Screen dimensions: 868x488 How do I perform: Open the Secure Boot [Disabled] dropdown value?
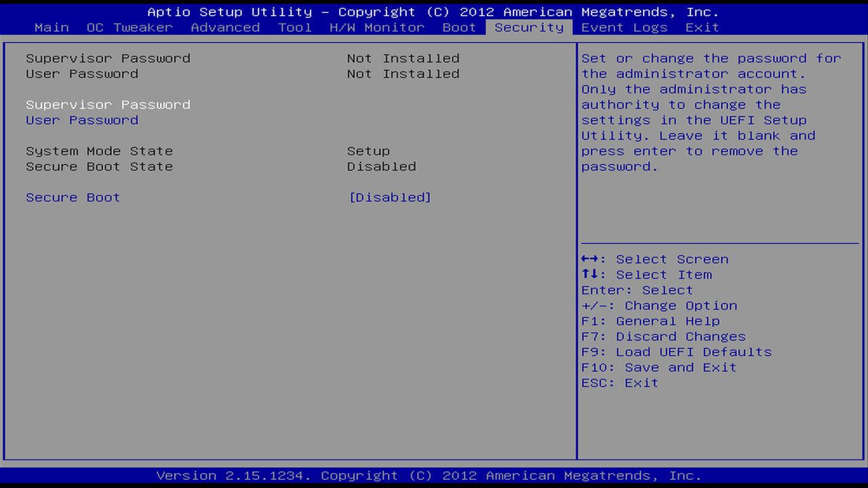click(x=390, y=198)
